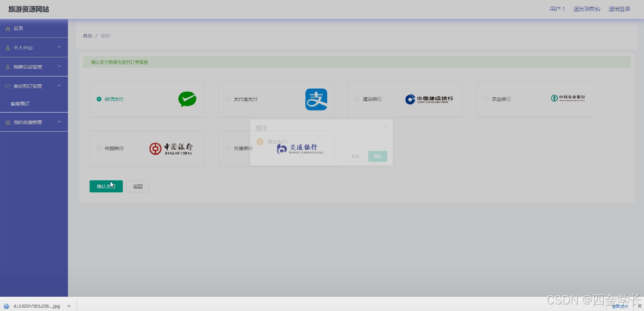The image size is (644, 311).
Task: Click the orange warning icon in the 提示 dialog
Action: pyautogui.click(x=259, y=142)
